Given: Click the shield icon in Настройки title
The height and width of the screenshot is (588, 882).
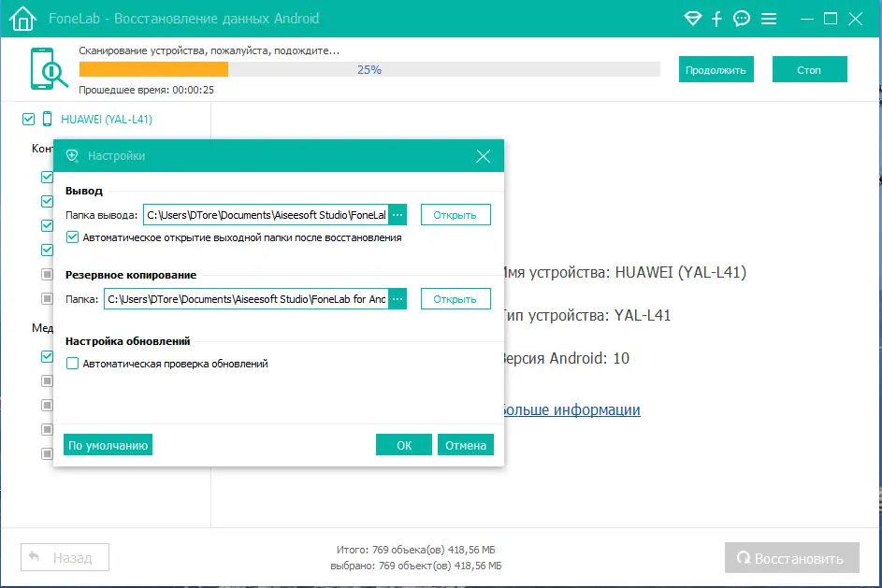Looking at the screenshot, I should pos(72,156).
